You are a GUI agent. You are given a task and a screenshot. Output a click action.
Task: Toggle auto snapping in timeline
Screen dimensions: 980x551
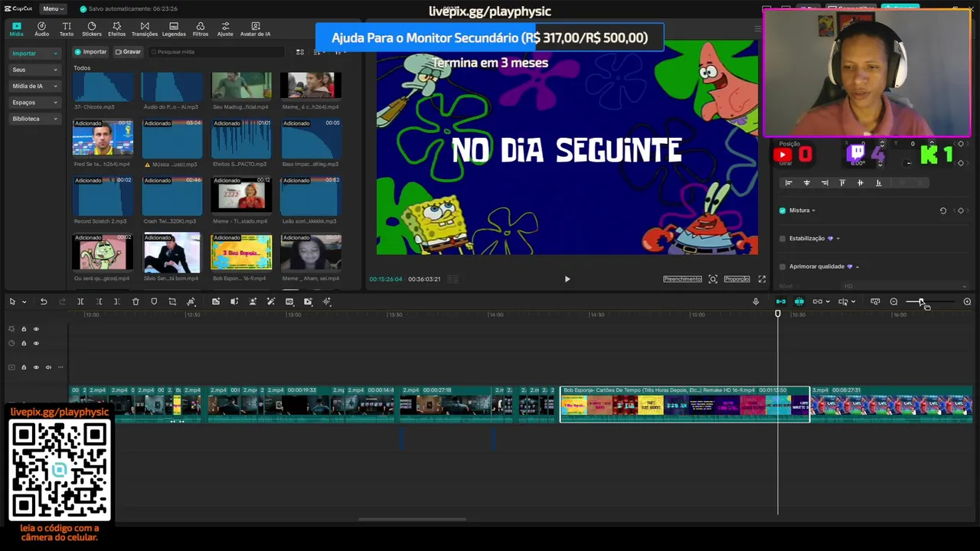[x=799, y=302]
